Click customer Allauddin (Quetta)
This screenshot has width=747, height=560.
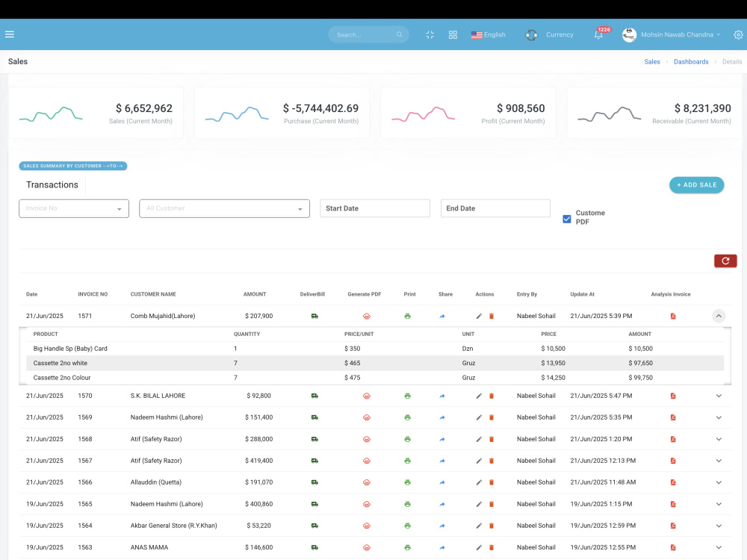pos(156,482)
